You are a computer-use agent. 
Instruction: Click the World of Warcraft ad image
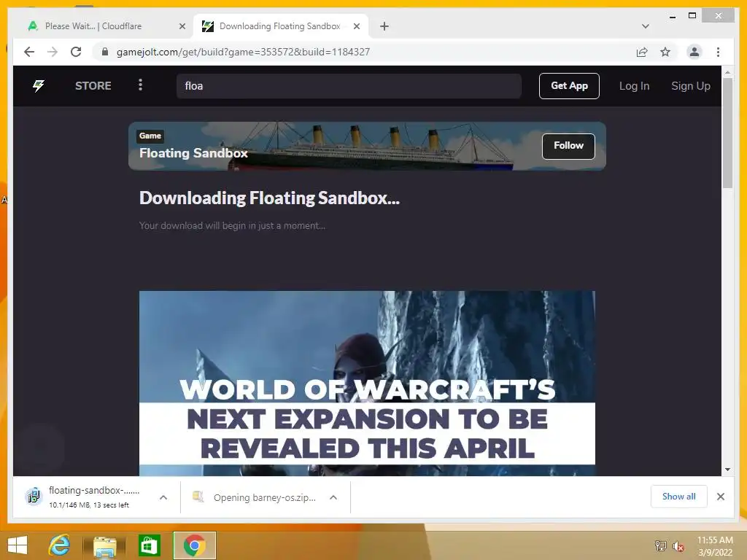pos(367,384)
